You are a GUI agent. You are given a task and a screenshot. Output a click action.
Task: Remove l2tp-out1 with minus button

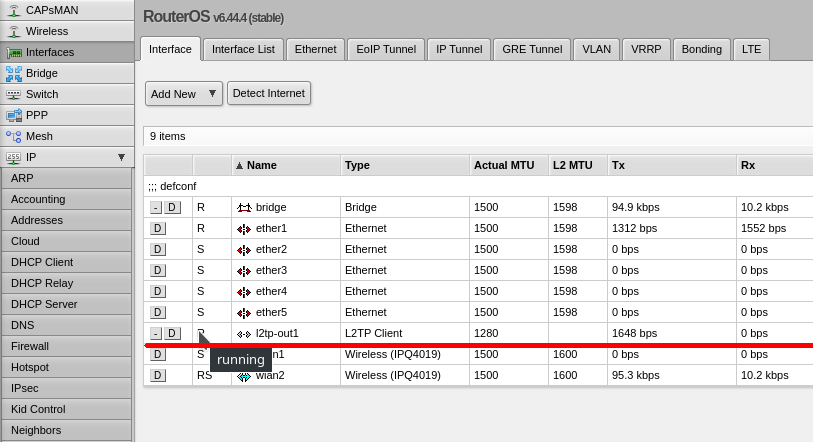click(x=156, y=333)
